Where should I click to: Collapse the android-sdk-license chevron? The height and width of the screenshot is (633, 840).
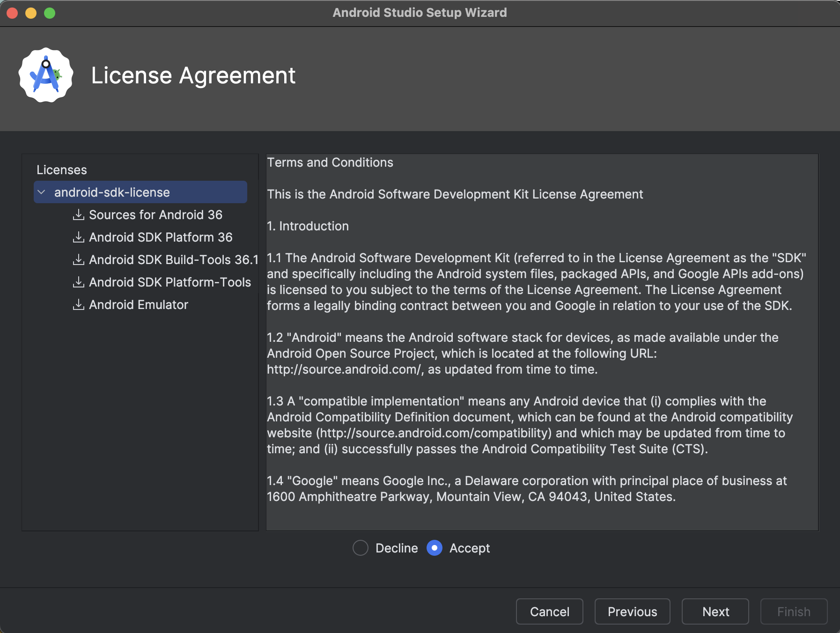point(42,192)
